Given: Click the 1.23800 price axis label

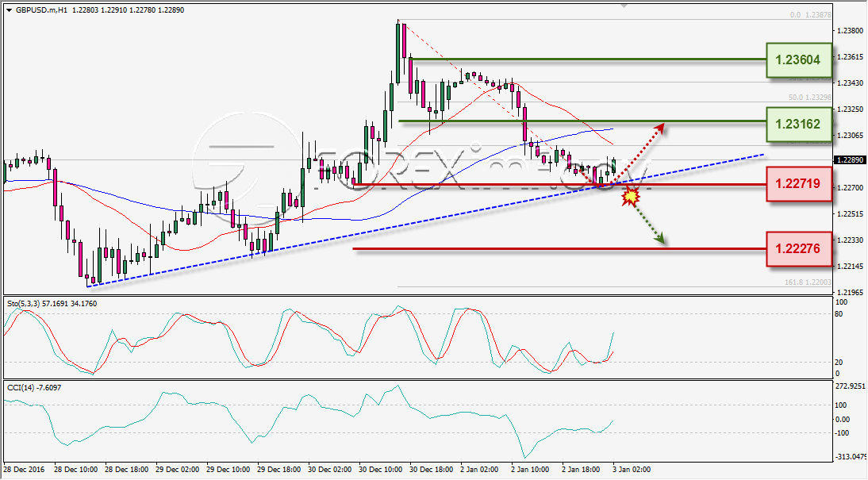Looking at the screenshot, I should 850,31.
